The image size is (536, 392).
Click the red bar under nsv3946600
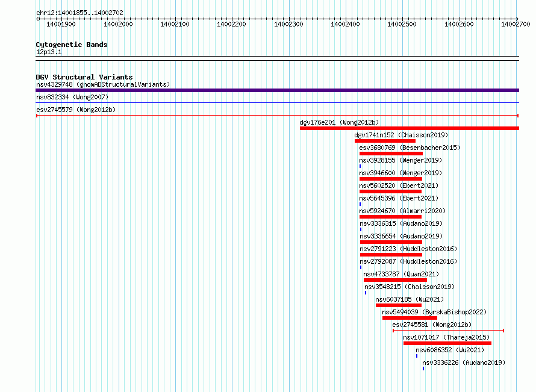[391, 179]
